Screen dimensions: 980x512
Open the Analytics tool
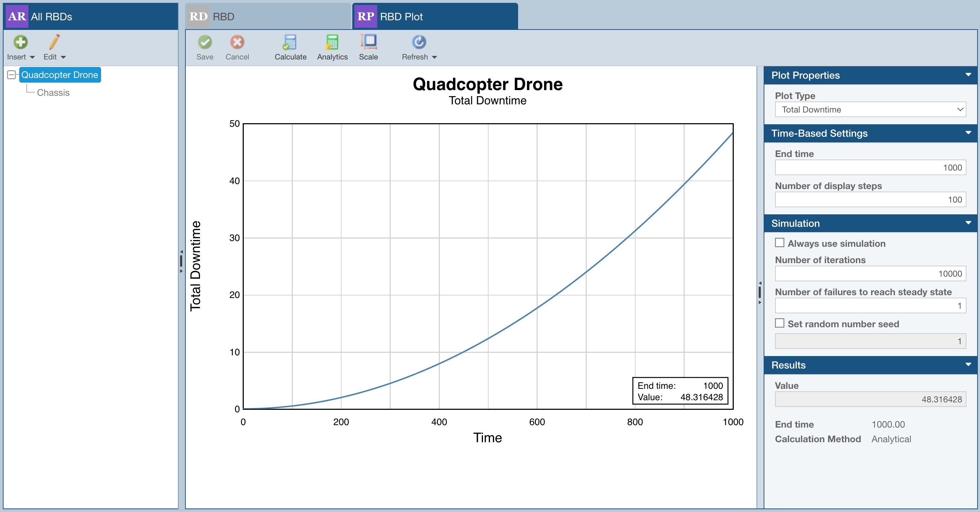[332, 42]
